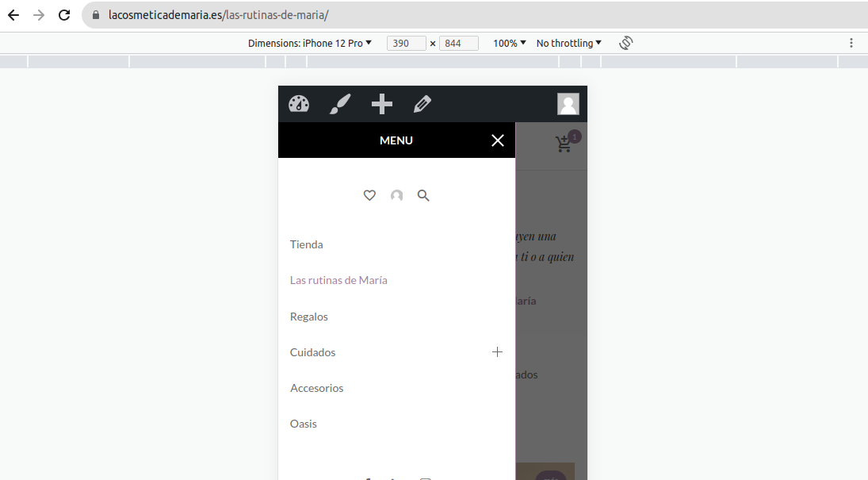Close the mobile MENU panel
868x480 pixels.
point(498,140)
